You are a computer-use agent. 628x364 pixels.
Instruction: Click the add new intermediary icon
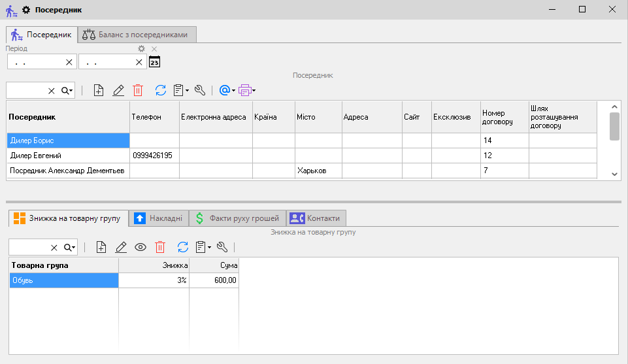(99, 91)
